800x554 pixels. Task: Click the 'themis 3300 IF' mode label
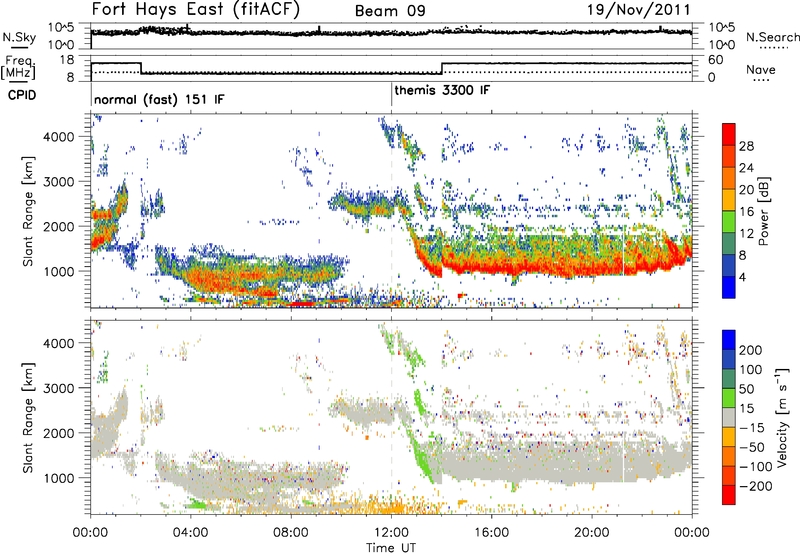(442, 90)
